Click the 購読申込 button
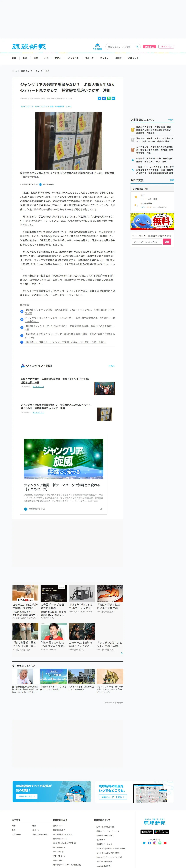186x868 pixels. pos(149,47)
